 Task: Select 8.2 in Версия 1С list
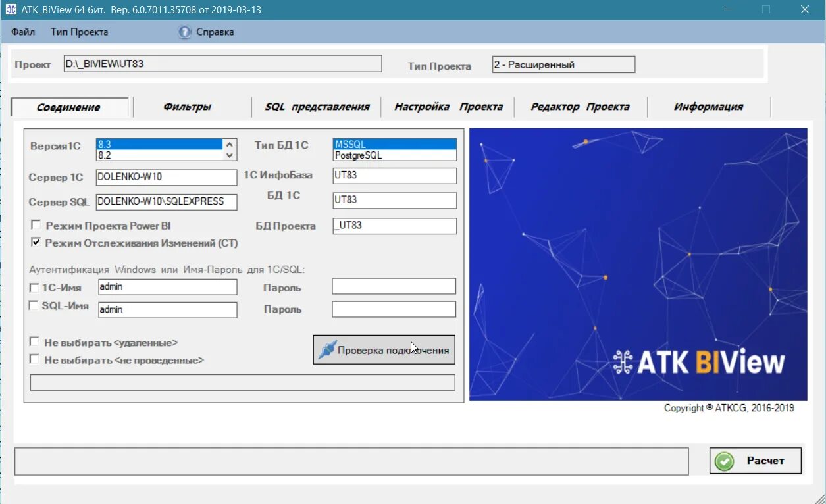160,155
